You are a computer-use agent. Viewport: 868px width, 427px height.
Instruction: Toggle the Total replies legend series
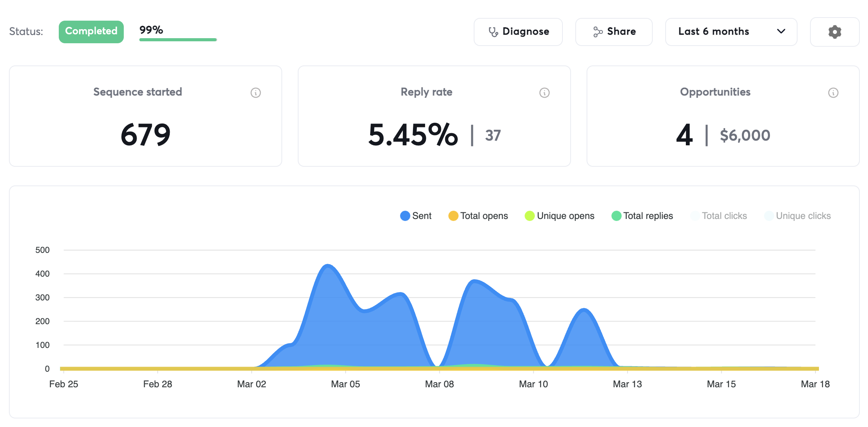(x=642, y=216)
